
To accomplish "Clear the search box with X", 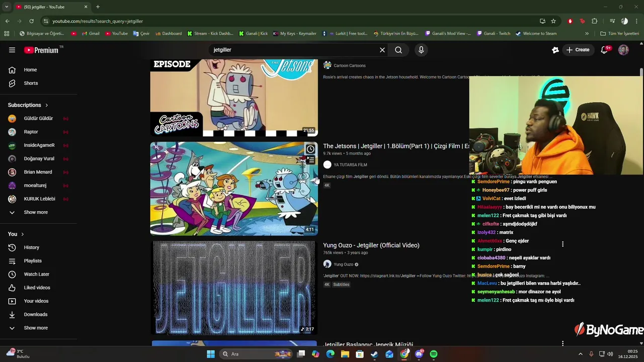I will pos(382,50).
